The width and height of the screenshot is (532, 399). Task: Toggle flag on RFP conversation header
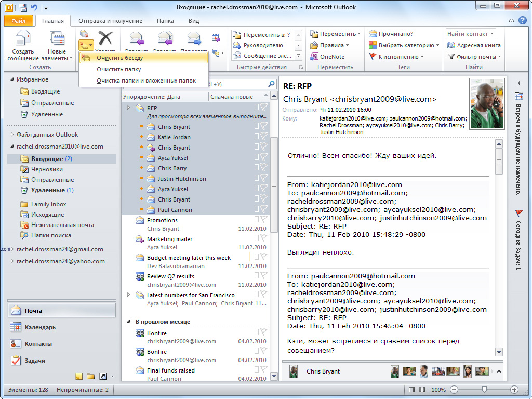tap(263, 107)
